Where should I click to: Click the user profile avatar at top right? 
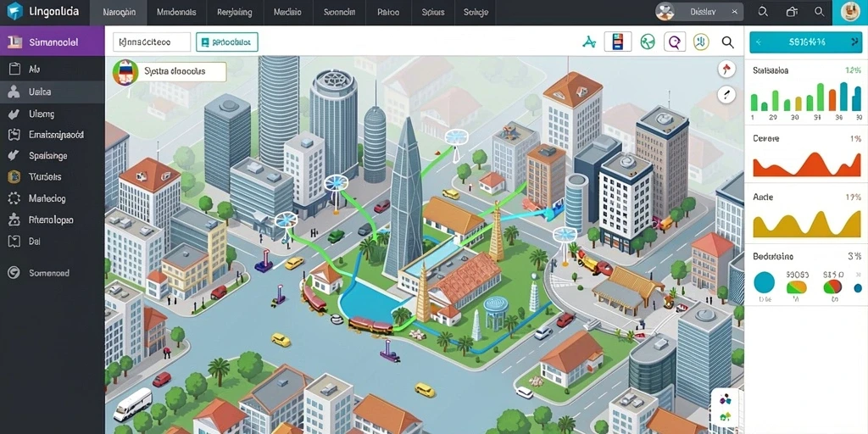pos(849,12)
